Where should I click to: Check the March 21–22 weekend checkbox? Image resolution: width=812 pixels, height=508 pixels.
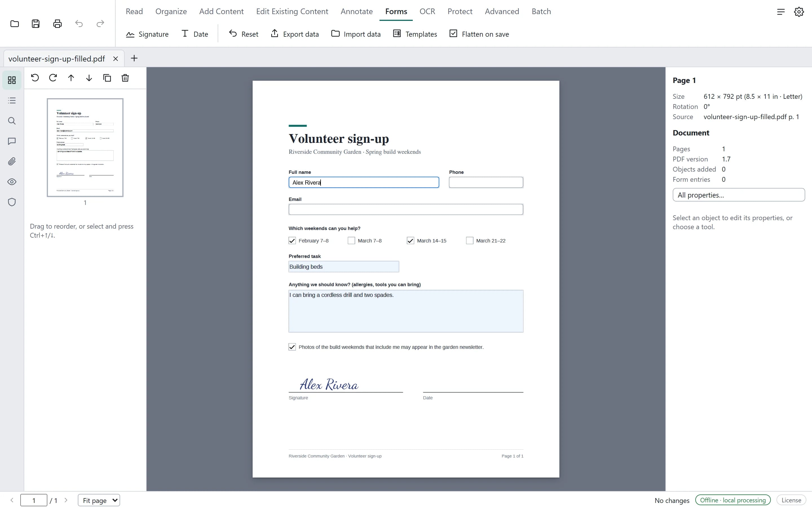point(470,240)
